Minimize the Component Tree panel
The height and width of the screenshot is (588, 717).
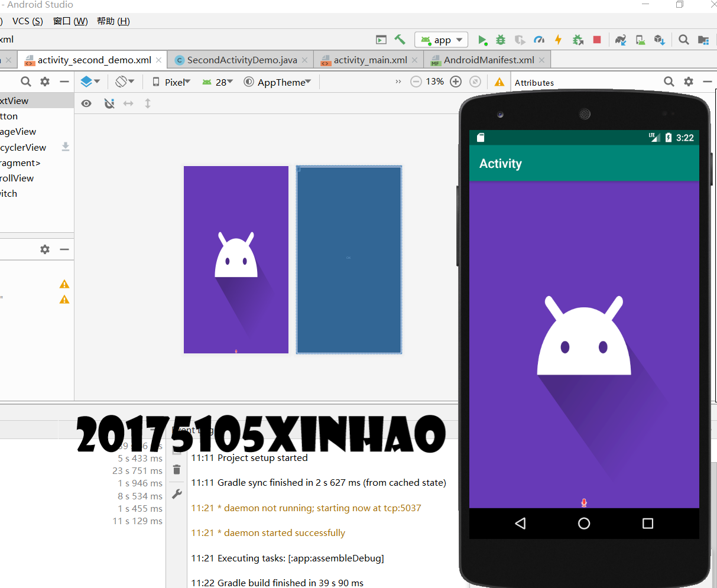pos(64,249)
